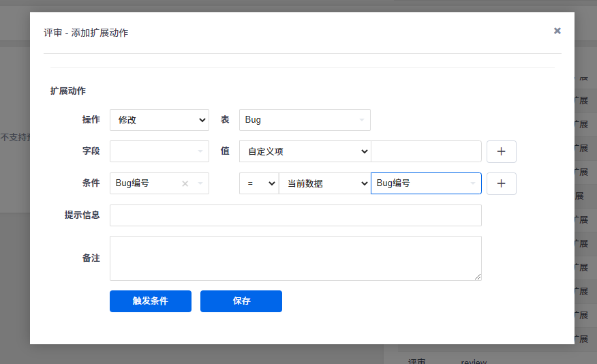
Task: Click the 备注 textarea resize handle
Action: [x=478, y=277]
